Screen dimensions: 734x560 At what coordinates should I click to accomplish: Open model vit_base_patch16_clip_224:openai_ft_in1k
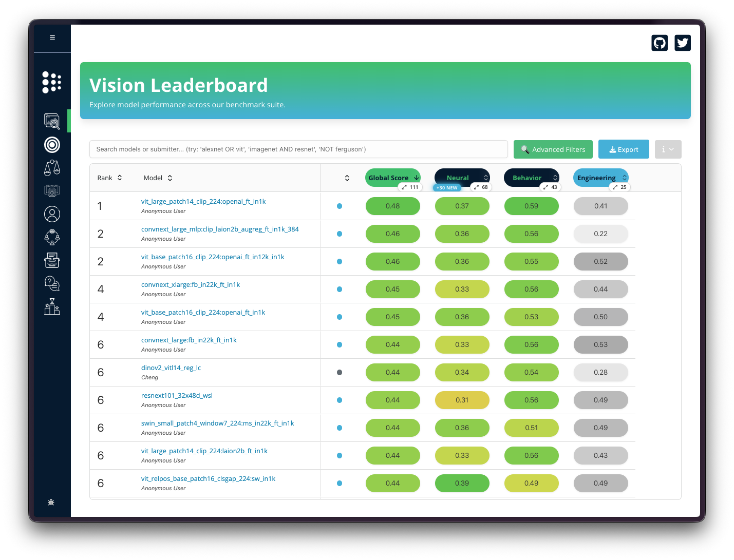click(x=203, y=312)
